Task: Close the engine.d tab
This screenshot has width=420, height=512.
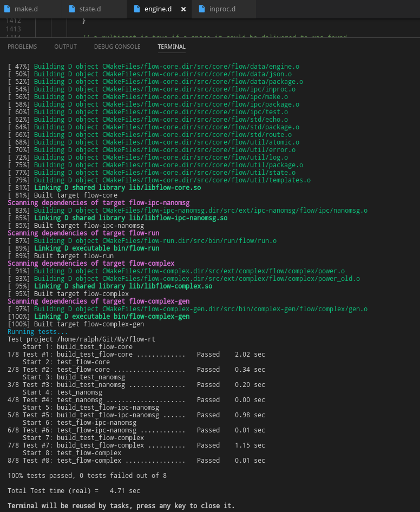Action: point(183,9)
